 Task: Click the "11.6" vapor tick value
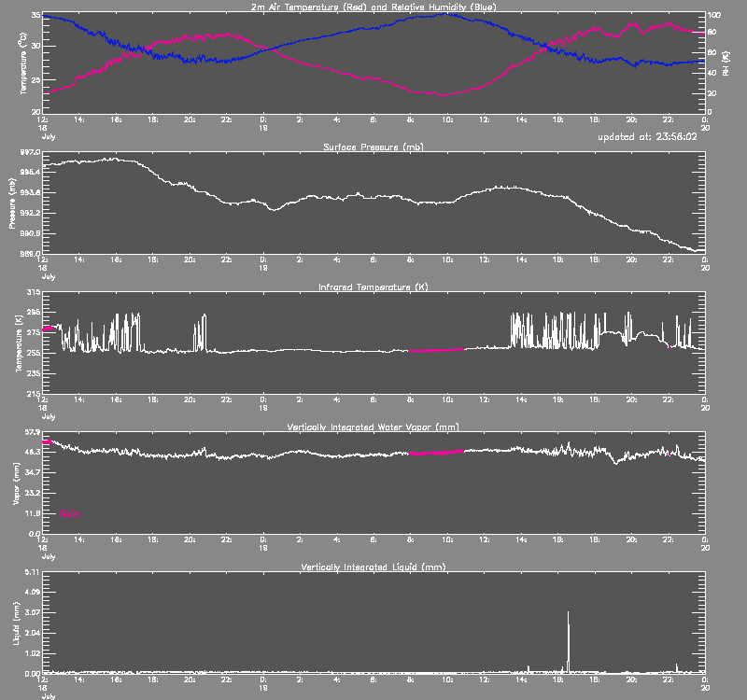pos(33,513)
